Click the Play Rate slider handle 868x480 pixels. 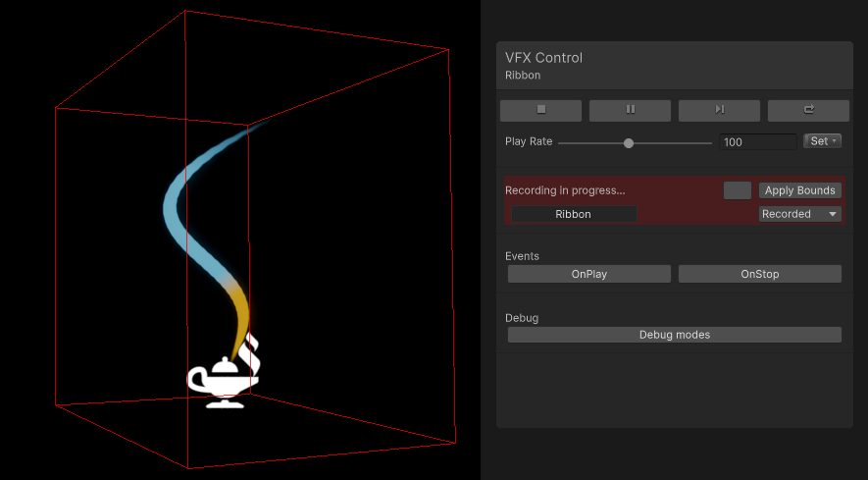pos(629,143)
